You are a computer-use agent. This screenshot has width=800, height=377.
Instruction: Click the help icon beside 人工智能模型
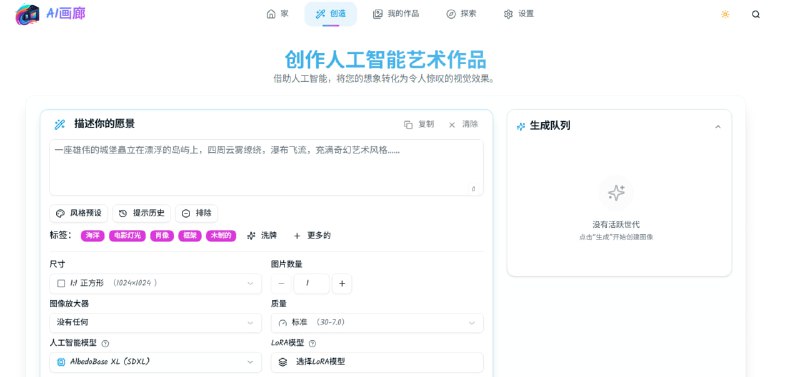tap(106, 343)
